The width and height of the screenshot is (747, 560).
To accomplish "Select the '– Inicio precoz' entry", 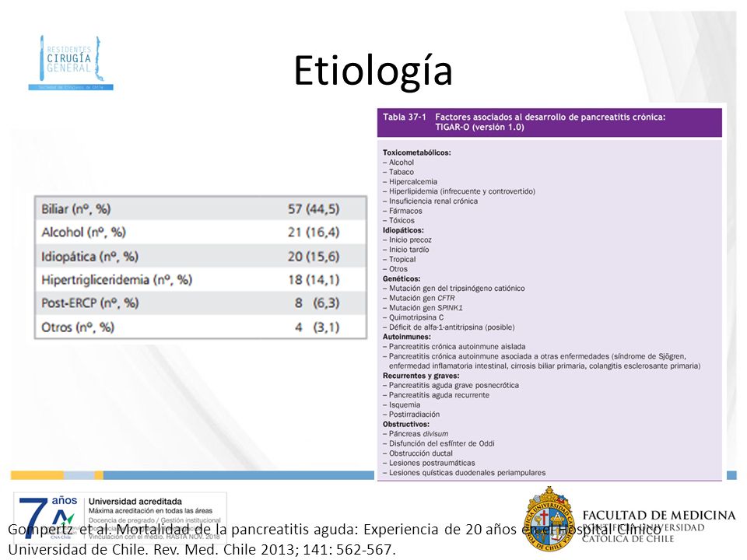I will point(407,240).
